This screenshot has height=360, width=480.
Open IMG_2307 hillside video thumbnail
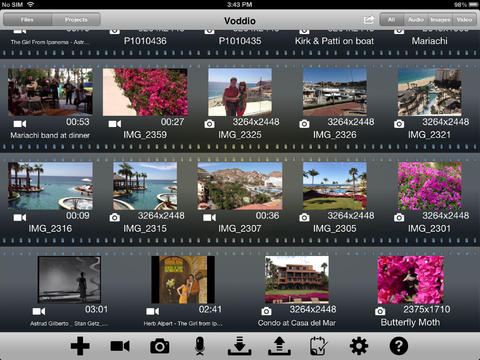coord(240,186)
